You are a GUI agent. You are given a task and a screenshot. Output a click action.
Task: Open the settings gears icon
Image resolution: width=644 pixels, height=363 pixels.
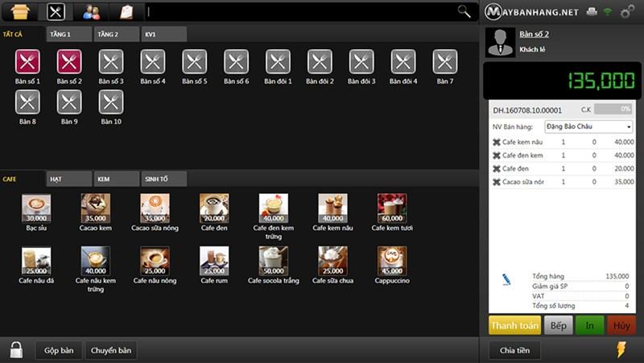click(x=627, y=12)
